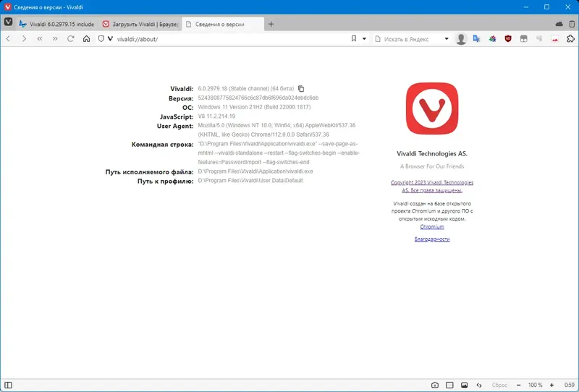Viewport: 579px width, 392px height.
Task: Open the grey square extension icon
Action: click(523, 39)
